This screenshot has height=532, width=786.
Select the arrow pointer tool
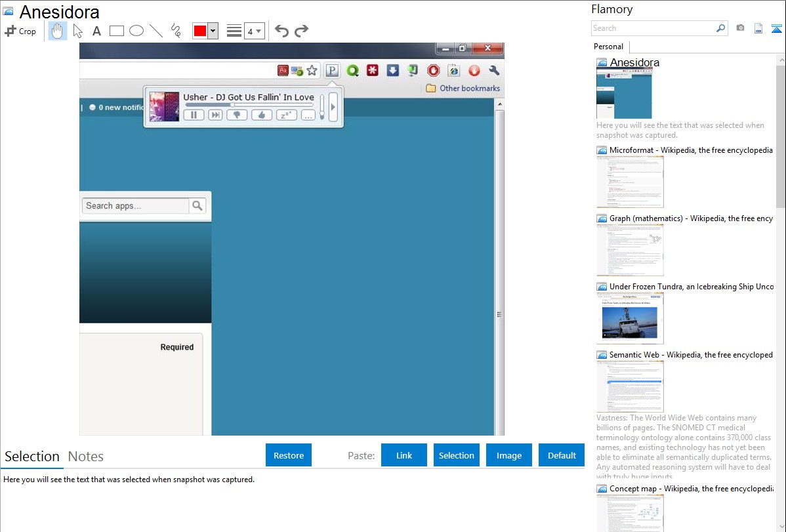coord(77,31)
